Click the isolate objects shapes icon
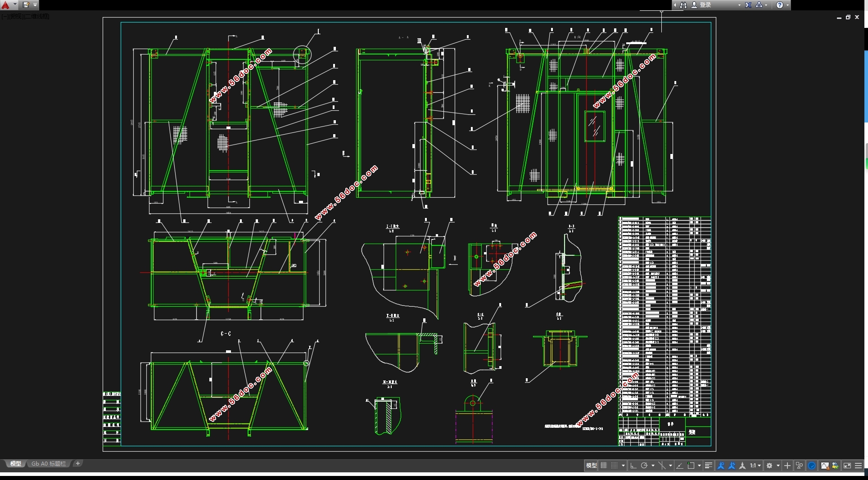This screenshot has width=868, height=480. point(799,466)
